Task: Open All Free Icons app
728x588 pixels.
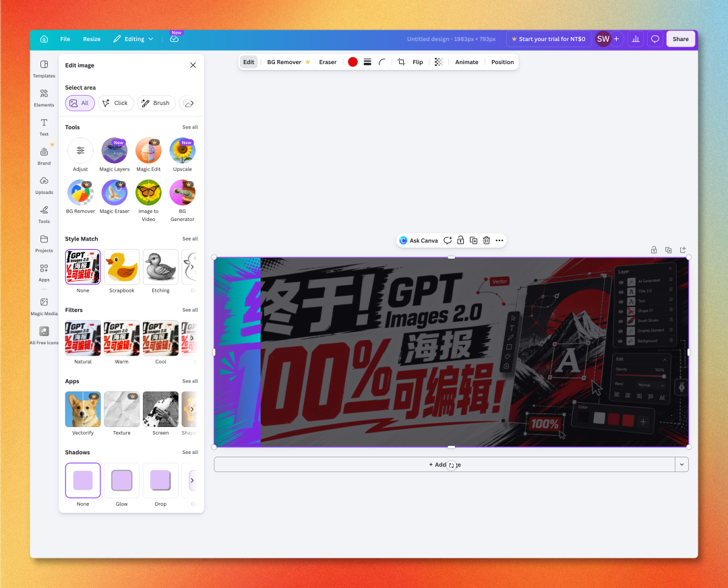Action: (x=44, y=335)
